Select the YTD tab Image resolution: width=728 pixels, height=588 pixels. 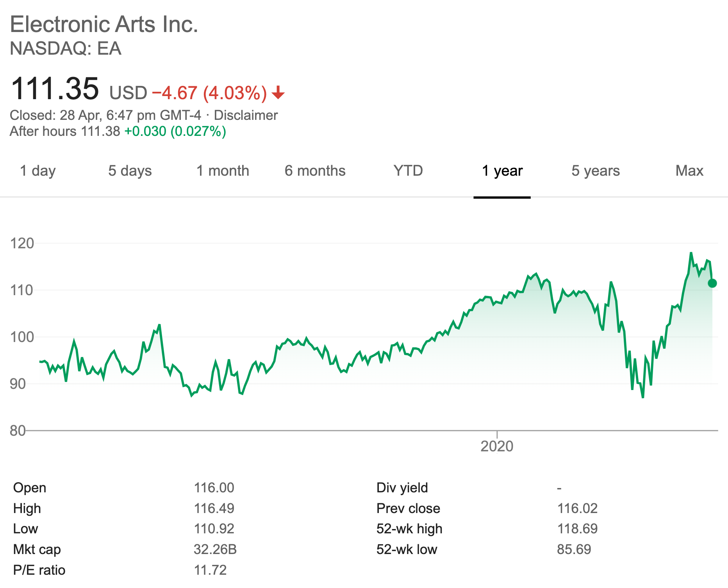408,171
